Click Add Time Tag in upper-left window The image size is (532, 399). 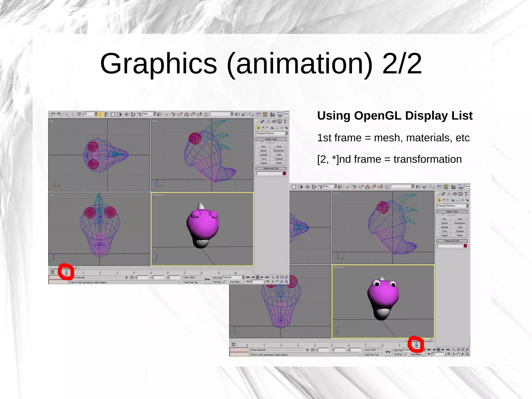[191, 282]
